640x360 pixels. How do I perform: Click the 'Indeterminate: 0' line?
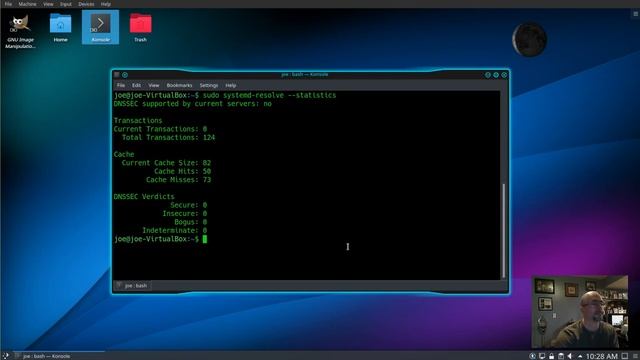pyautogui.click(x=174, y=231)
